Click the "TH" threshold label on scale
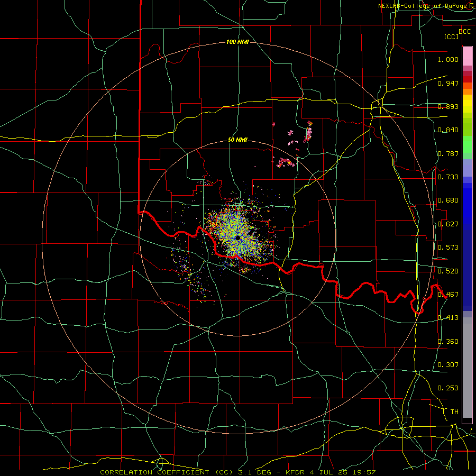 pos(454,412)
